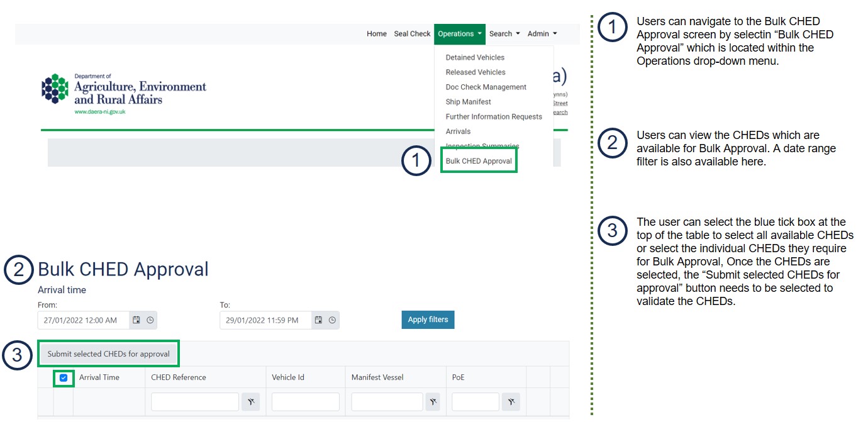868x422 pixels.
Task: Choose Detained Vehicles from Operations menu
Action: pyautogui.click(x=475, y=57)
